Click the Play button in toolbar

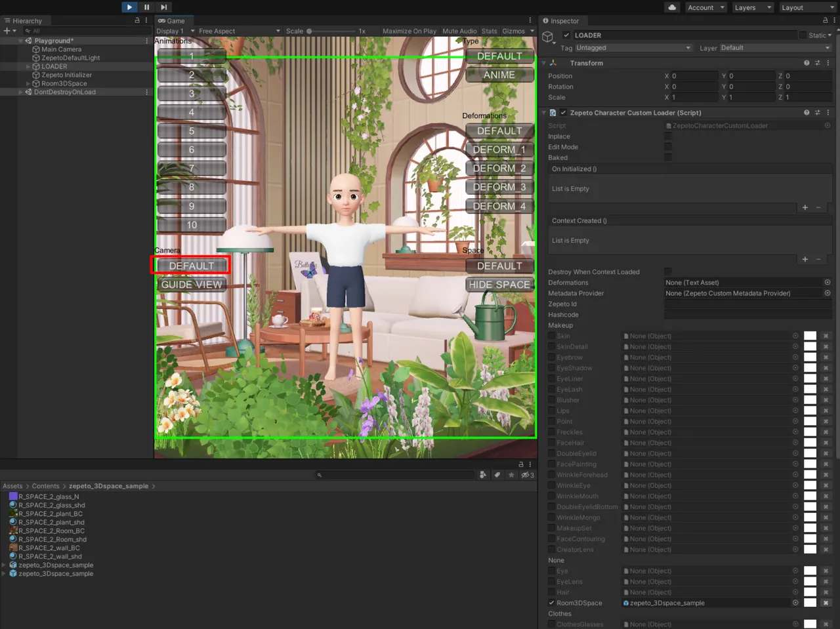[x=129, y=7]
